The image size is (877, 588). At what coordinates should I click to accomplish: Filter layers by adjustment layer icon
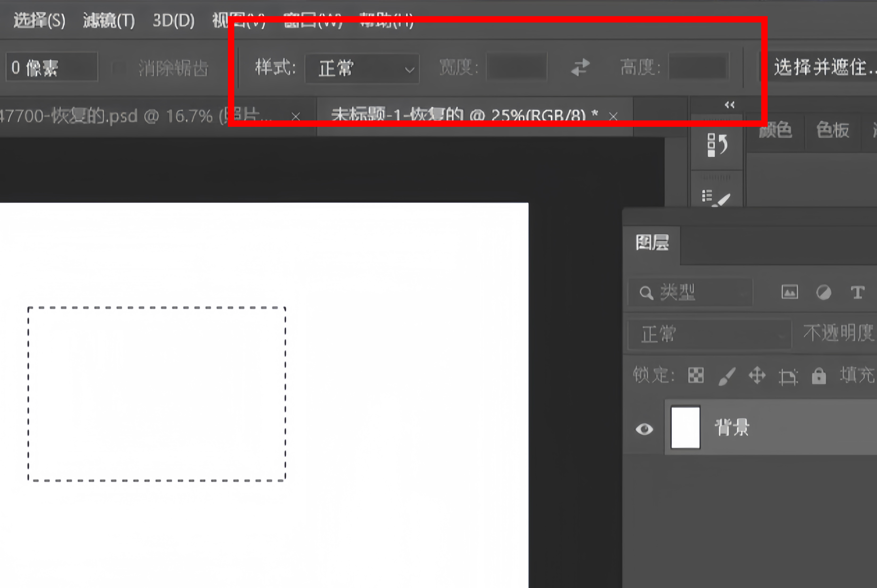(824, 292)
